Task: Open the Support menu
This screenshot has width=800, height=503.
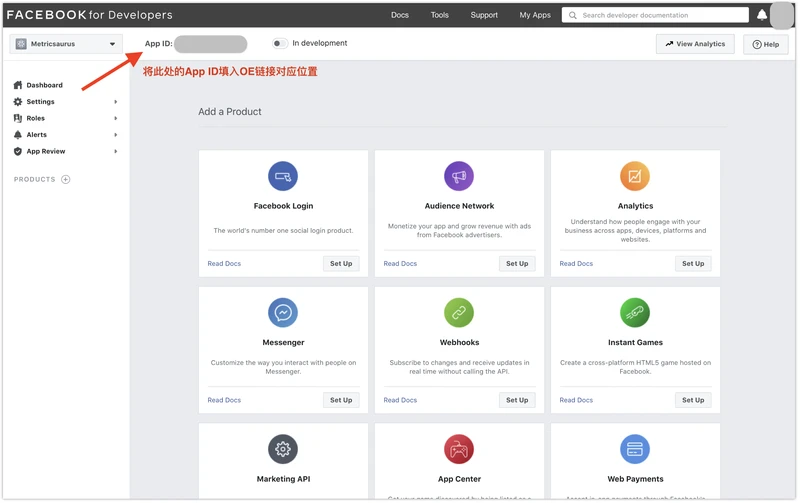Action: tap(484, 15)
